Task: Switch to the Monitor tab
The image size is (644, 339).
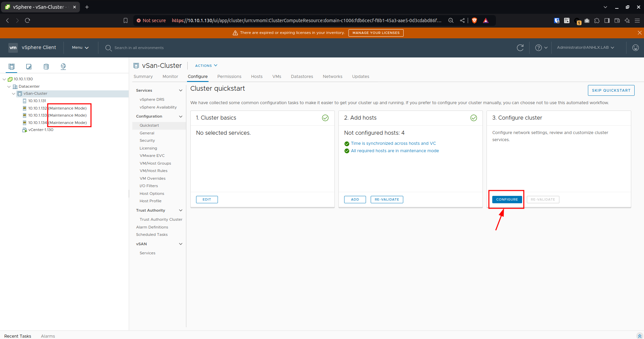Action: [170, 77]
